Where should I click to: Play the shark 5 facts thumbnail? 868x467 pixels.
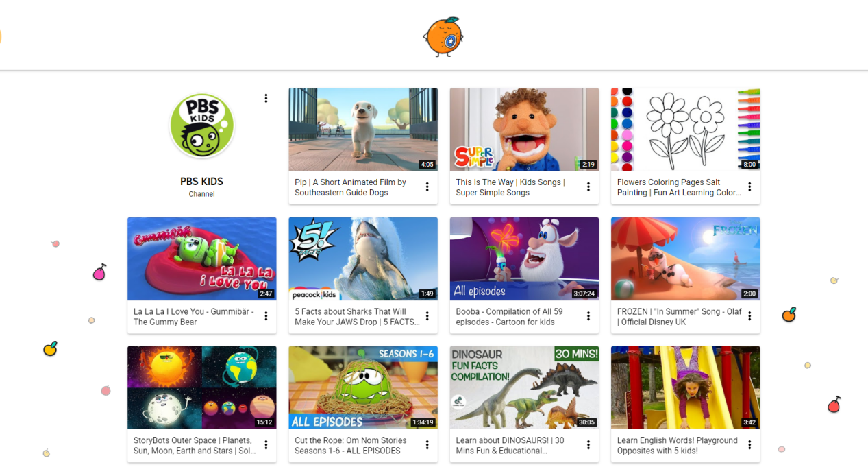pyautogui.click(x=363, y=259)
